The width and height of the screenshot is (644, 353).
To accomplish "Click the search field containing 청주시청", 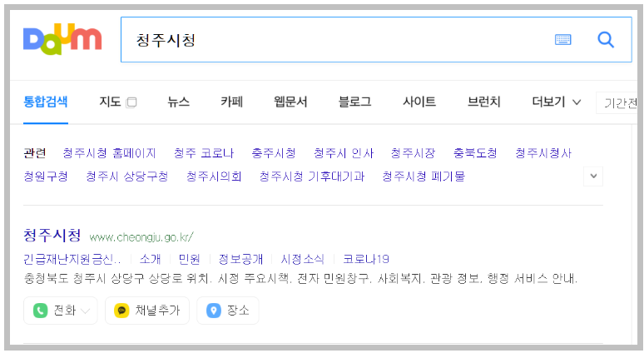I will [376, 39].
